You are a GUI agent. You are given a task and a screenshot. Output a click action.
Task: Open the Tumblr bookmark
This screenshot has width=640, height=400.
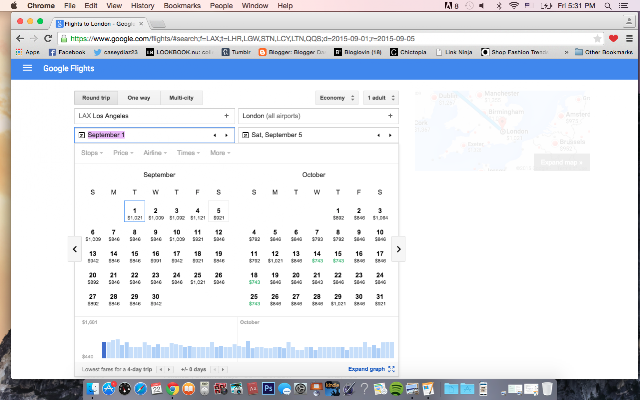click(x=236, y=52)
